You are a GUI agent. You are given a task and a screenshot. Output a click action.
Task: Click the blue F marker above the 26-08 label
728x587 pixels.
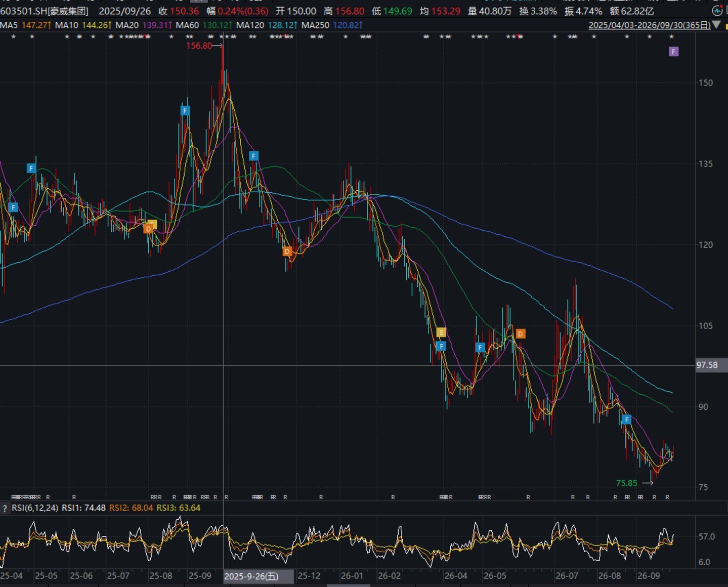[x=626, y=420]
